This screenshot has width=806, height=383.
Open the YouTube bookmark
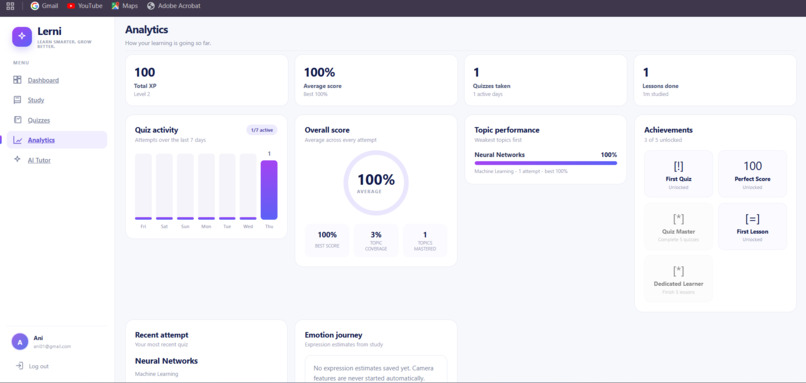point(85,6)
